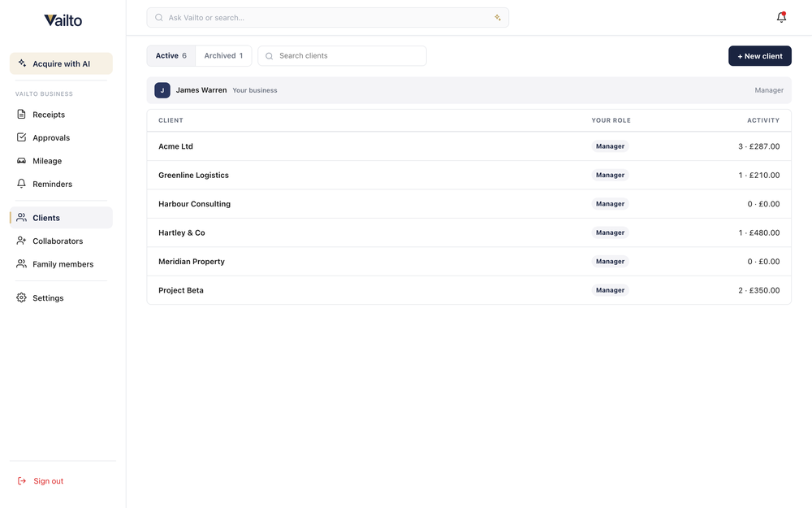Create a new client

pos(760,56)
